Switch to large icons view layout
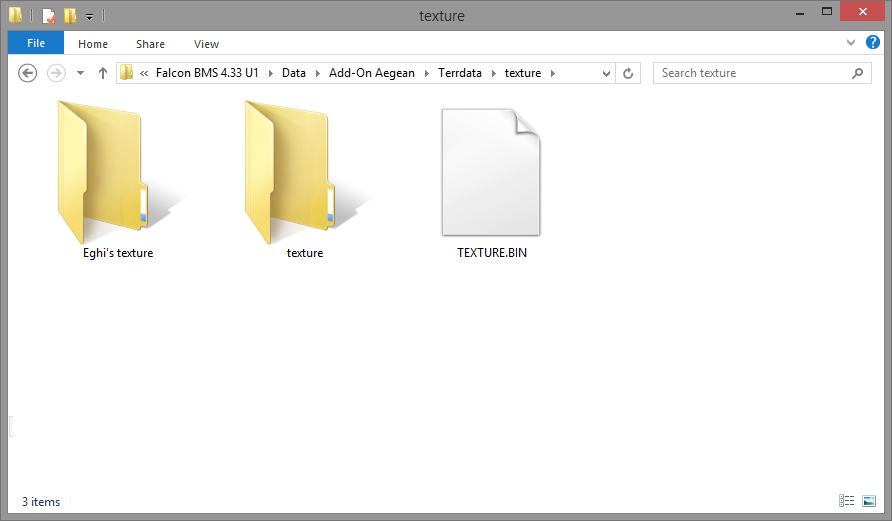Viewport: 892px width, 521px height. [868, 501]
